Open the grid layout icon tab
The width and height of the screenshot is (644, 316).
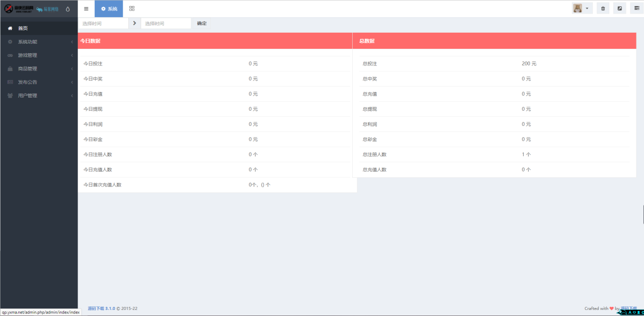pyautogui.click(x=132, y=9)
